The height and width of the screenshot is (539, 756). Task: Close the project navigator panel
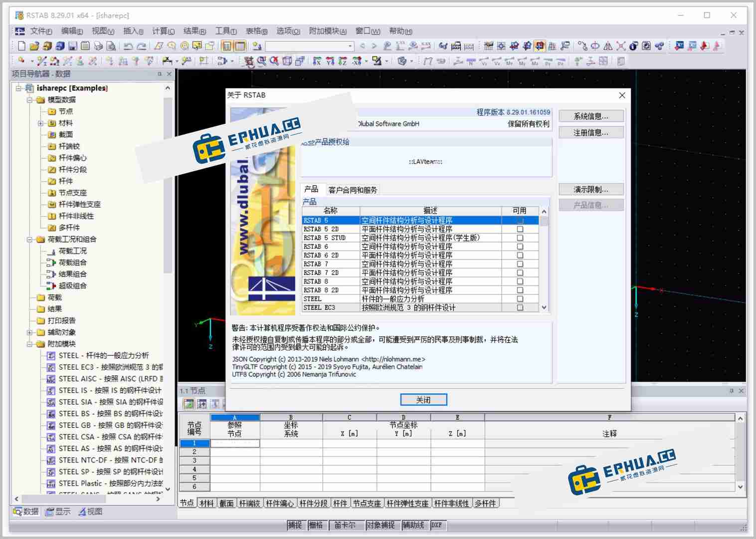(169, 74)
